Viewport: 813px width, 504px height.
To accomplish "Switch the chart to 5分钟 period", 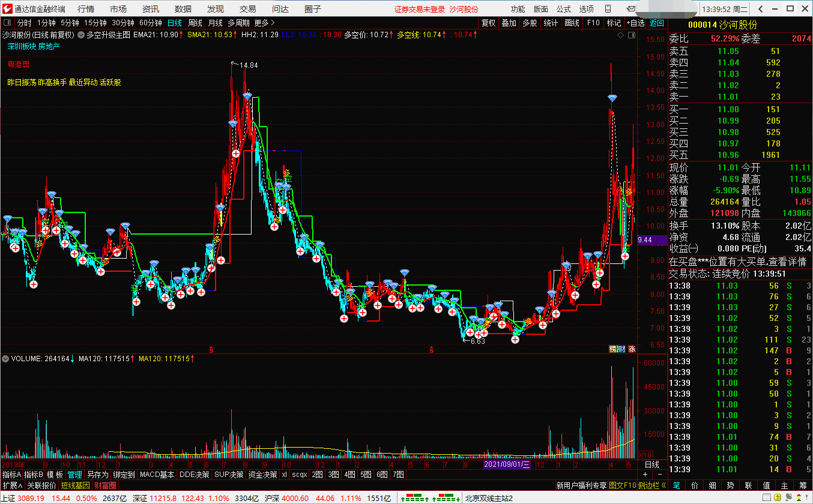I will [x=70, y=23].
